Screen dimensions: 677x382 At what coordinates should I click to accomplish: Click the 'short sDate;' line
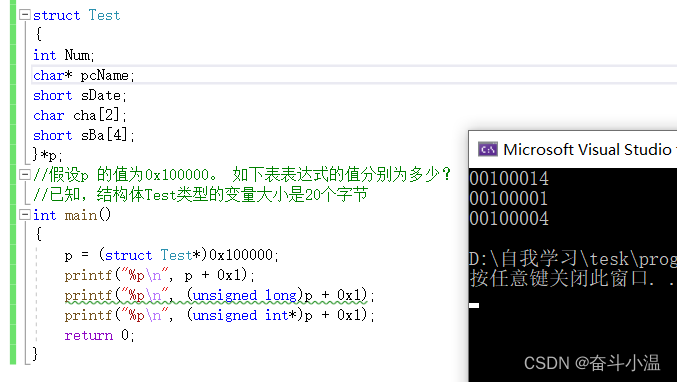80,95
